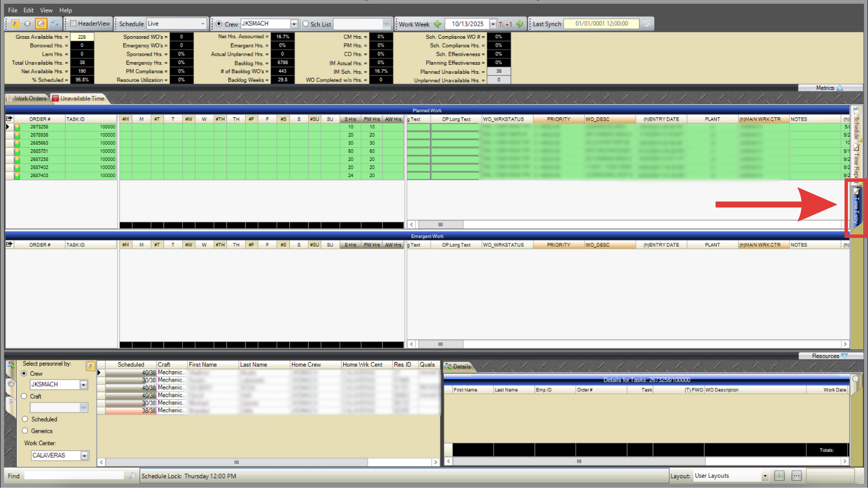
Task: Advance to next work week with green right arrow
Action: click(x=520, y=24)
